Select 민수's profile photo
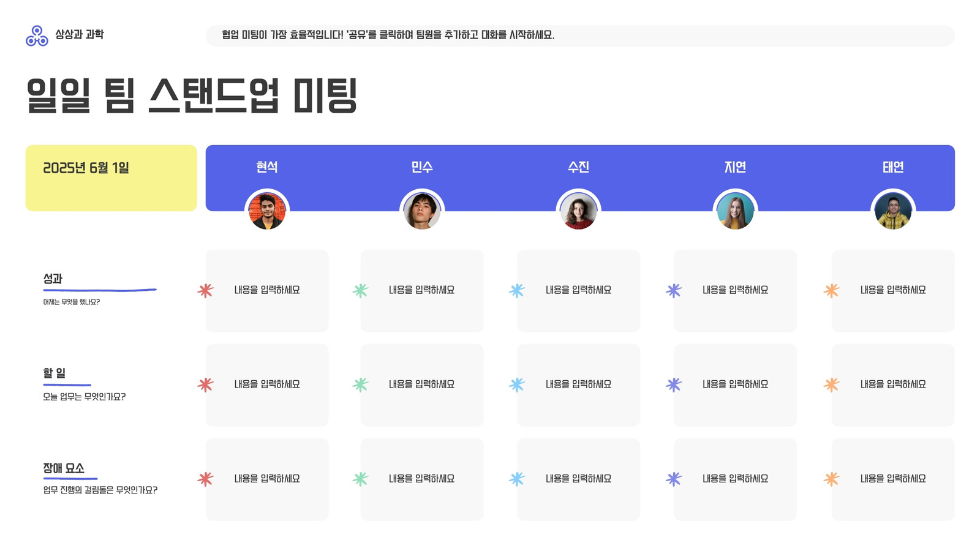Screen dimensions: 980x551 pyautogui.click(x=422, y=211)
